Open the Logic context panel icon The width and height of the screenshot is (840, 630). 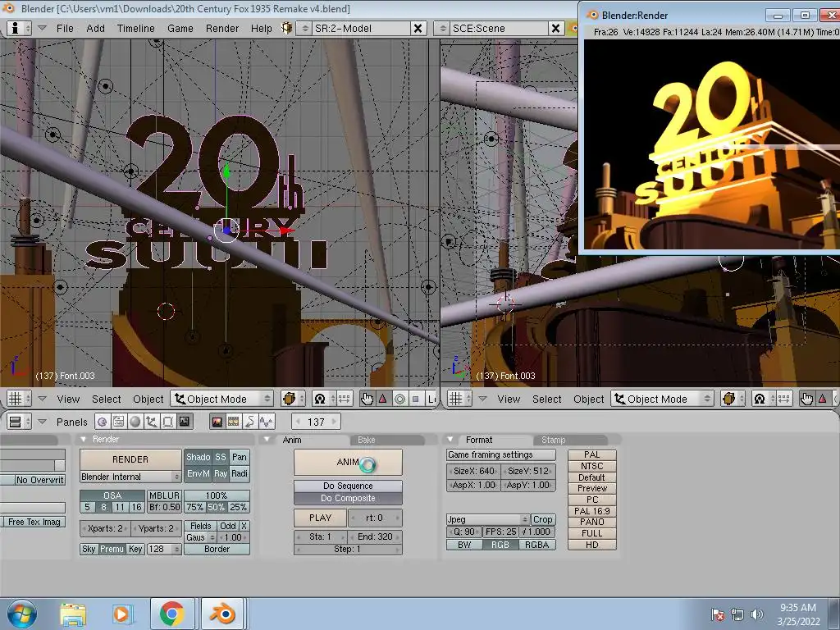point(103,422)
